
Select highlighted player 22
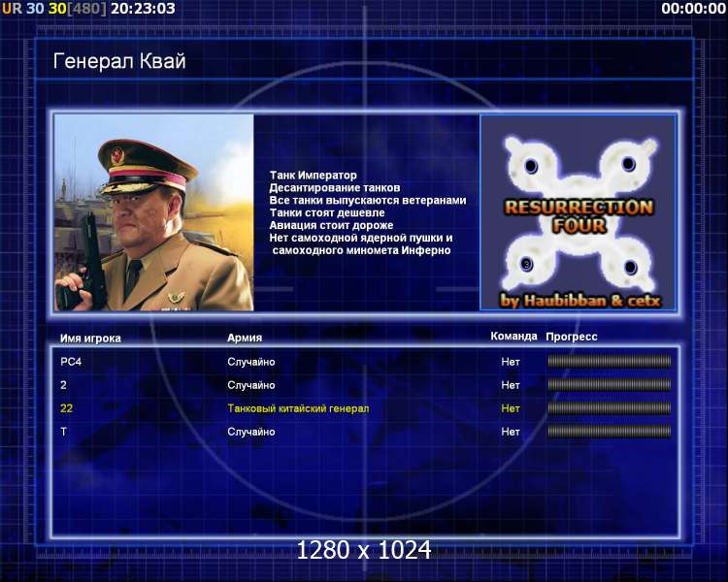pos(365,408)
